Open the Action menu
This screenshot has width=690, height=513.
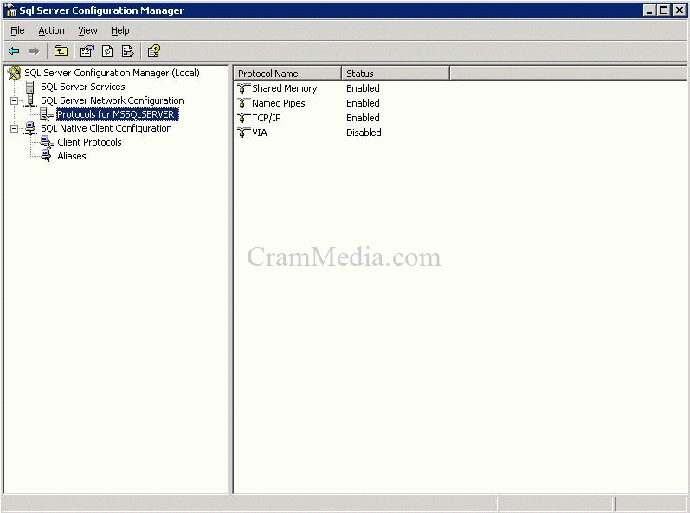(51, 31)
